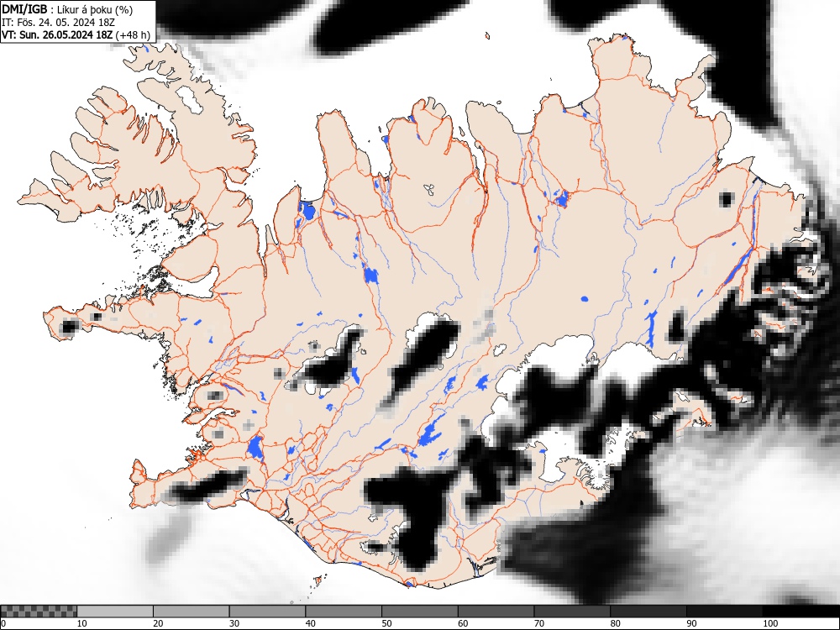This screenshot has width=840, height=630.
Task: Pick the legend swatch between 40 and 50
Action: tap(344, 612)
